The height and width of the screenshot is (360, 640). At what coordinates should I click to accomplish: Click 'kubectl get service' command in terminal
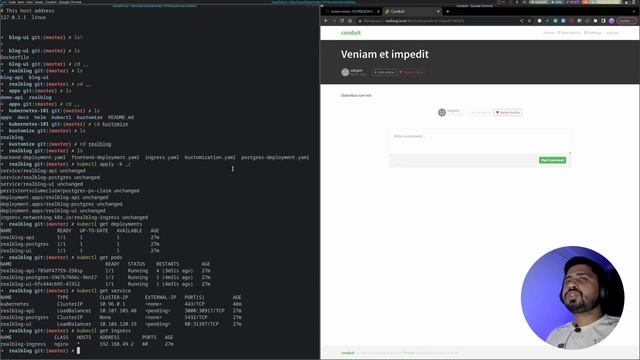[104, 291]
